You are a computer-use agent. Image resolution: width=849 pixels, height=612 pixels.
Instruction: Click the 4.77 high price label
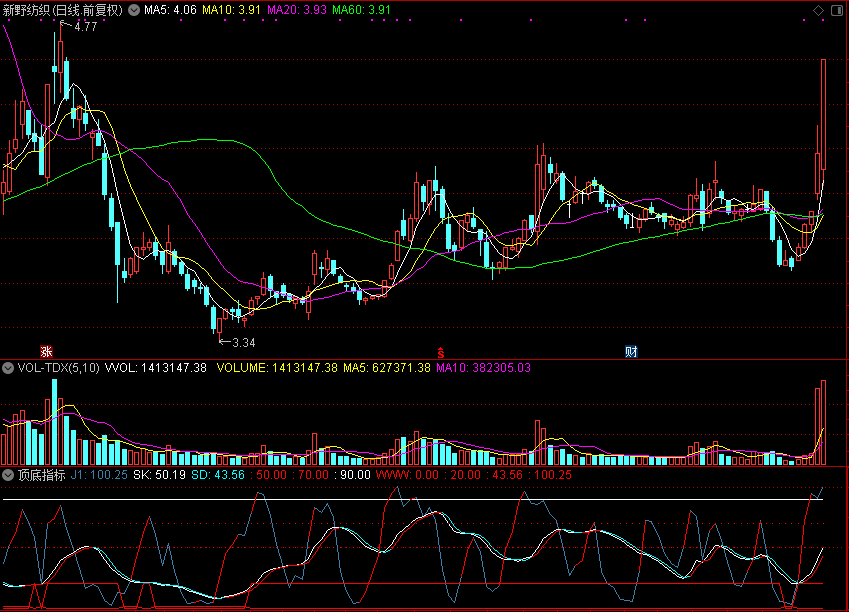click(x=85, y=27)
